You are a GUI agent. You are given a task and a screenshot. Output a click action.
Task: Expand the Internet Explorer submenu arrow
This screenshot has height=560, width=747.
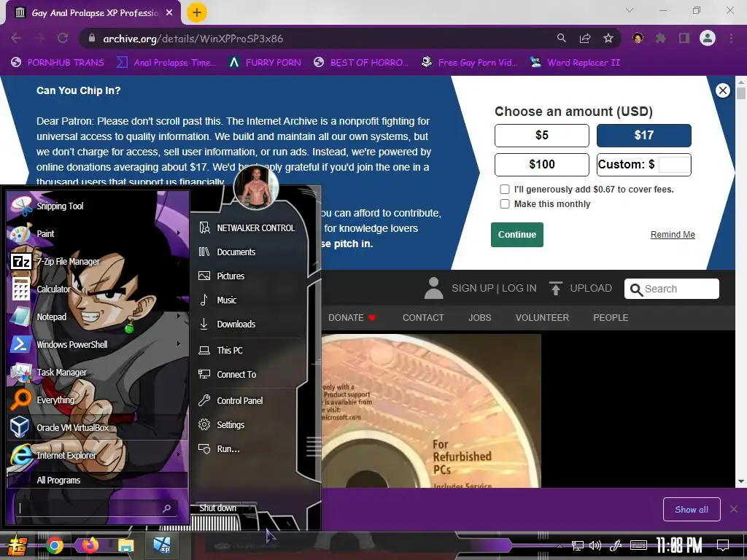(x=179, y=455)
